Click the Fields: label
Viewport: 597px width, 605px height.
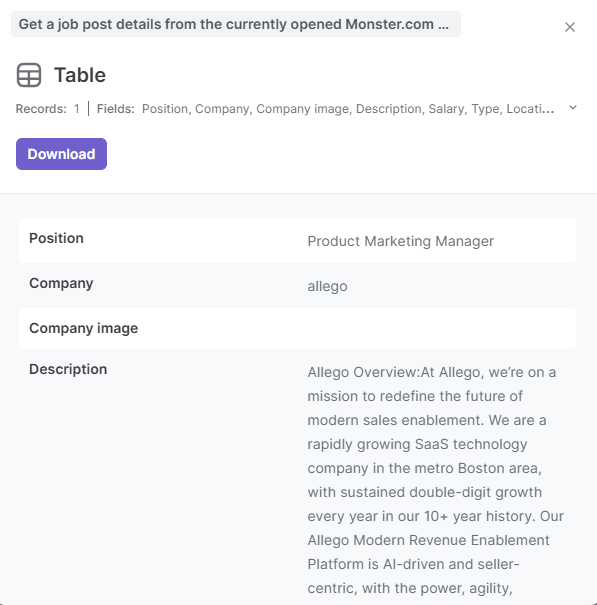(116, 109)
